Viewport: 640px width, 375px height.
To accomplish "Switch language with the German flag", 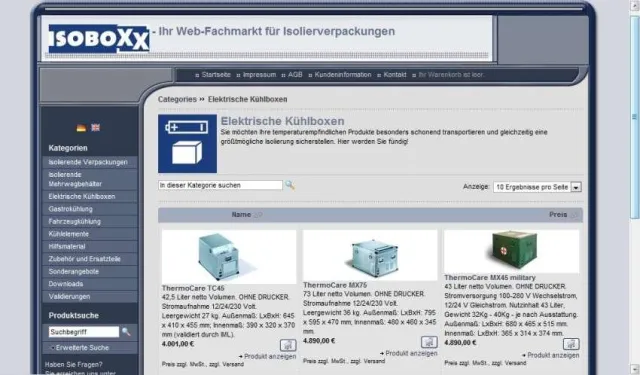I will click(81, 128).
